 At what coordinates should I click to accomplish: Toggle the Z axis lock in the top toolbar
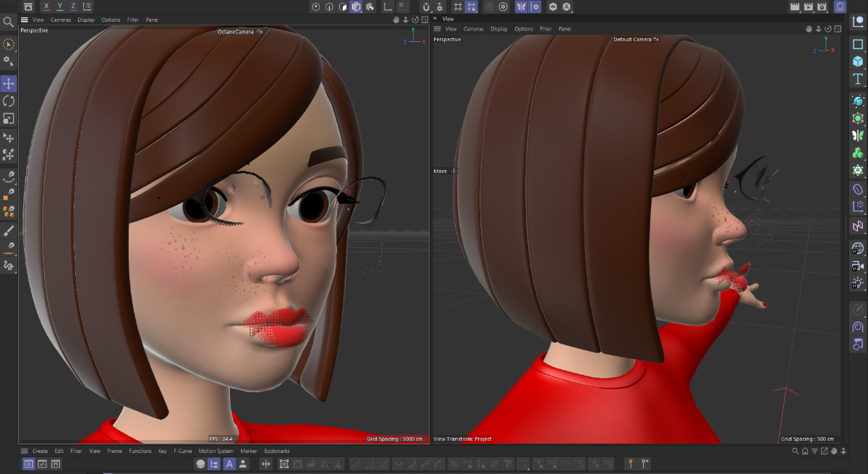[x=73, y=6]
